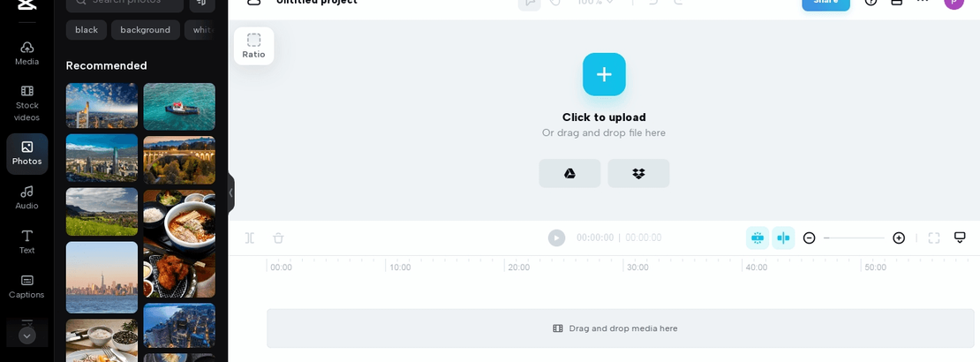Redo the last action
Image resolution: width=980 pixels, height=362 pixels.
pos(678,2)
